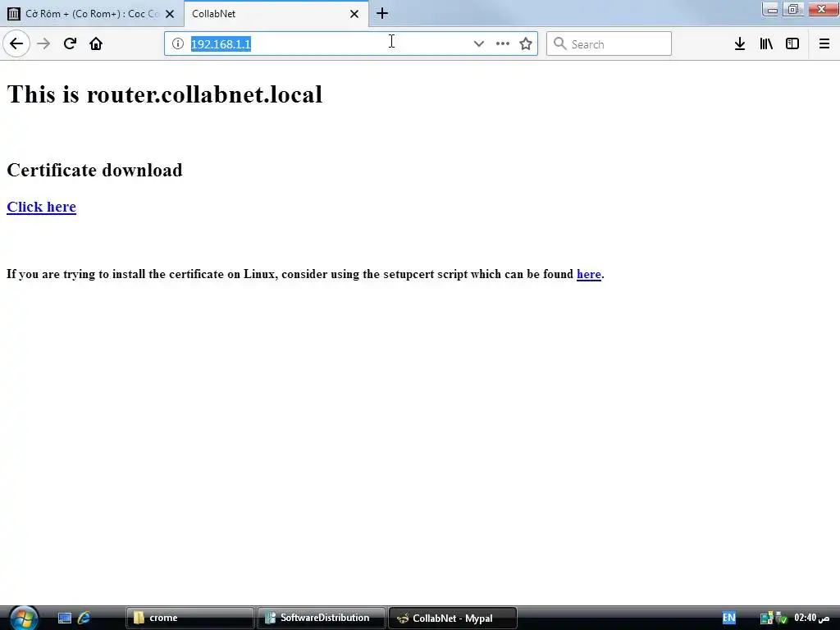Open the EN language bar indicator
This screenshot has width=840, height=630.
[x=729, y=618]
